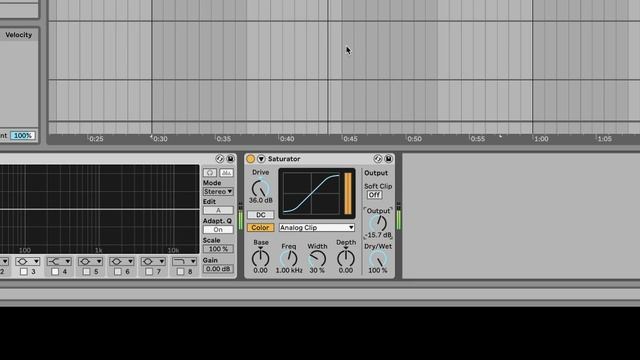Enable EQ band 8 checkbox
This screenshot has height=360, width=640.
[180, 271]
